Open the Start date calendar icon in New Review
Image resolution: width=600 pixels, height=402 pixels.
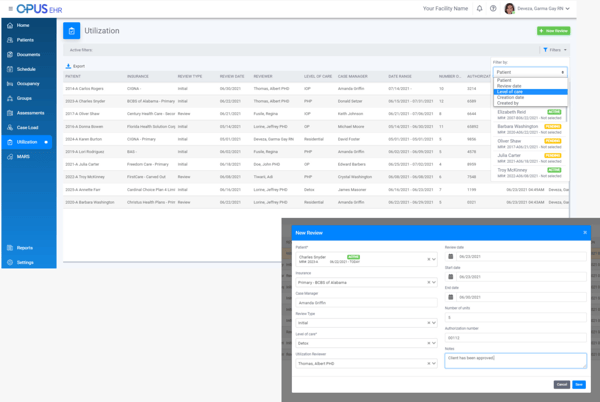pos(450,277)
